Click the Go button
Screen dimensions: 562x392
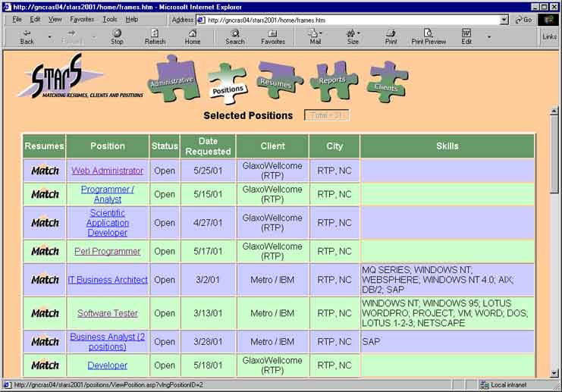[x=523, y=20]
